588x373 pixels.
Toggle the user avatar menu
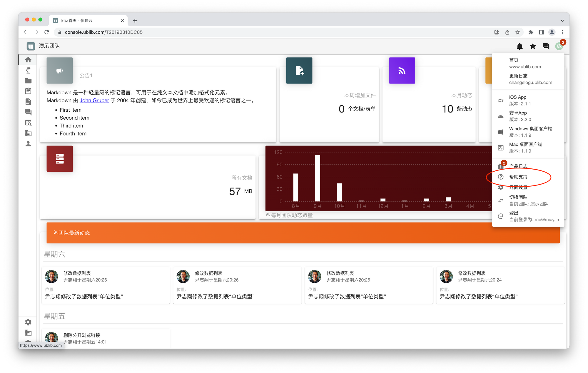pyautogui.click(x=559, y=46)
